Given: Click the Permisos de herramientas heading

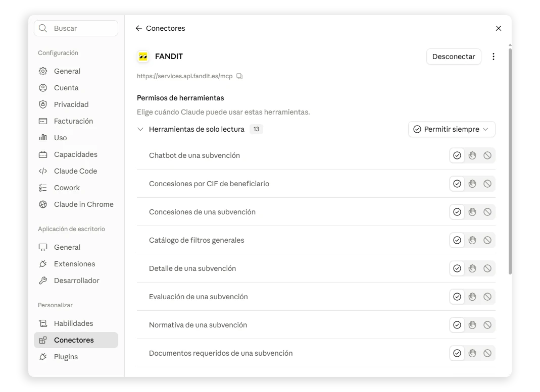Looking at the screenshot, I should point(180,98).
